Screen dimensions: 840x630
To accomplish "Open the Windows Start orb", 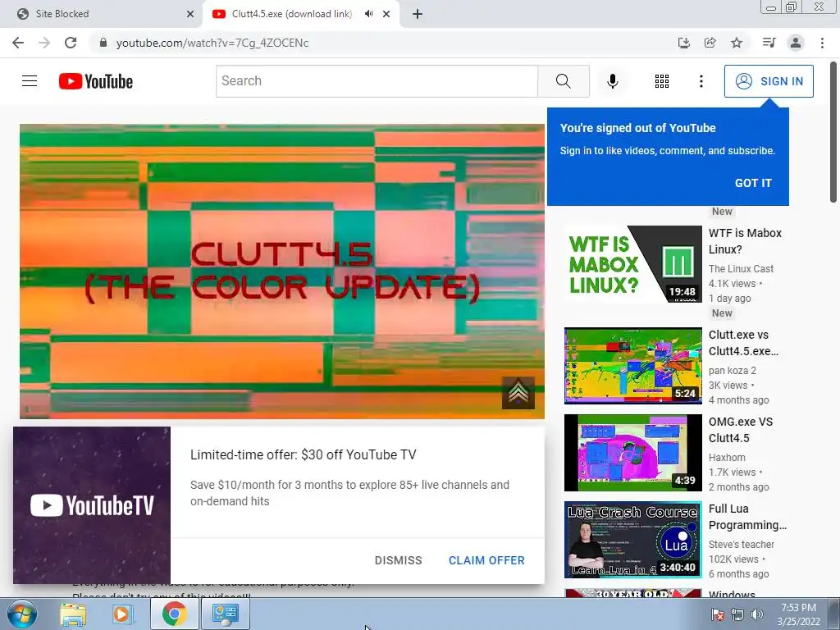I will (x=21, y=614).
